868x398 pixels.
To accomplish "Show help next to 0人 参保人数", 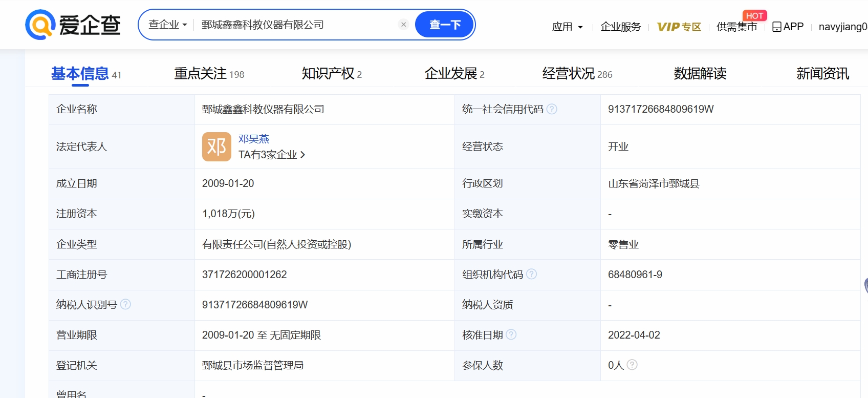I will (x=632, y=365).
